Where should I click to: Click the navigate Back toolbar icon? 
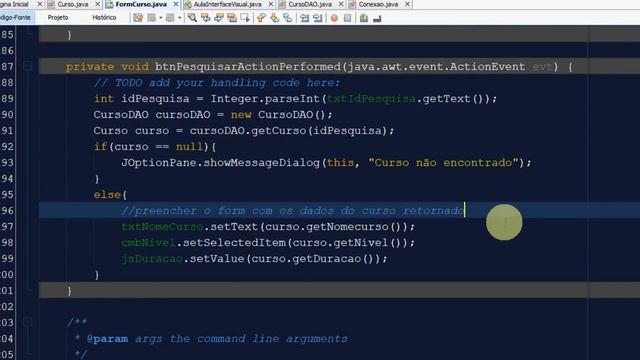[x=152, y=18]
